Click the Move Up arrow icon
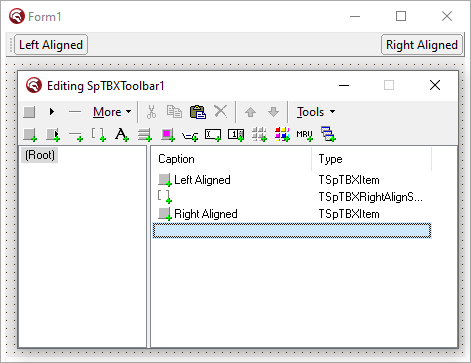Image resolution: width=471 pixels, height=363 pixels. (x=250, y=112)
